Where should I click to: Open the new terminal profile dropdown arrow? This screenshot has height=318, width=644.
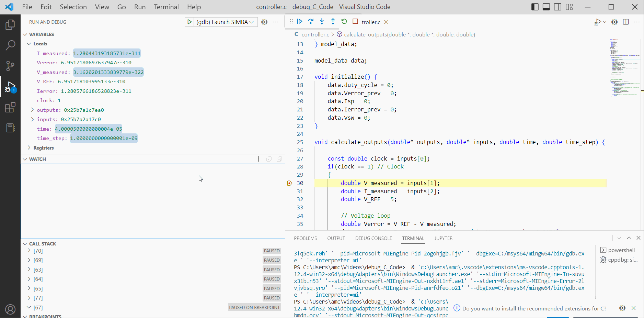pyautogui.click(x=619, y=238)
